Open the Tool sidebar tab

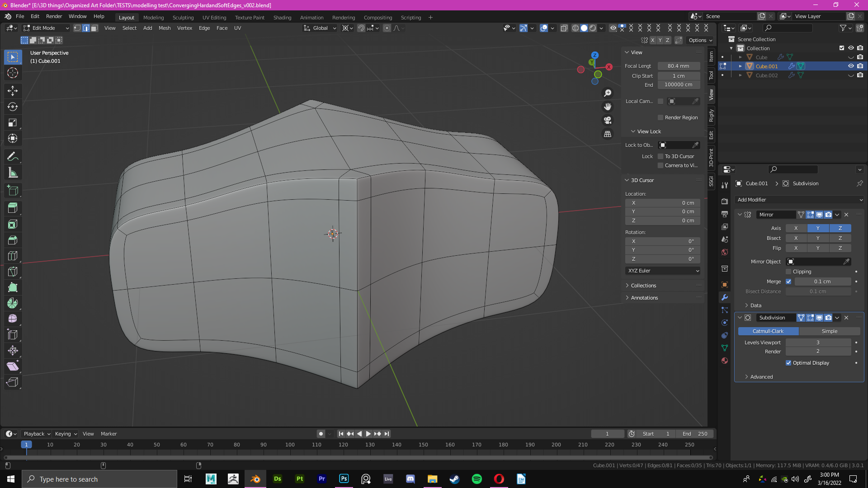(x=711, y=75)
